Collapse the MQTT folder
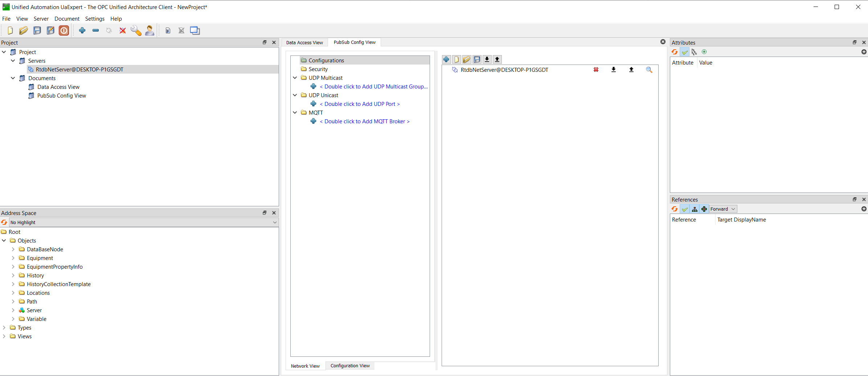Viewport: 868px width, 376px height. click(295, 112)
